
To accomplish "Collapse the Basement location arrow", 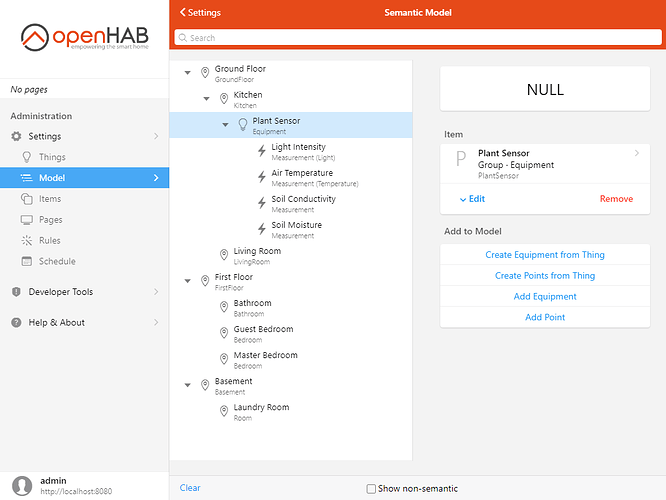I will coord(188,385).
